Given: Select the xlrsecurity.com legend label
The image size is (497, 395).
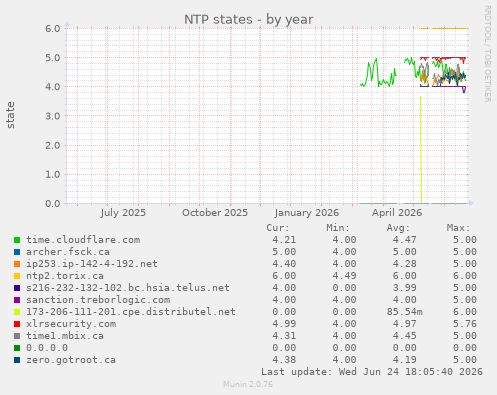Looking at the screenshot, I should (71, 324).
